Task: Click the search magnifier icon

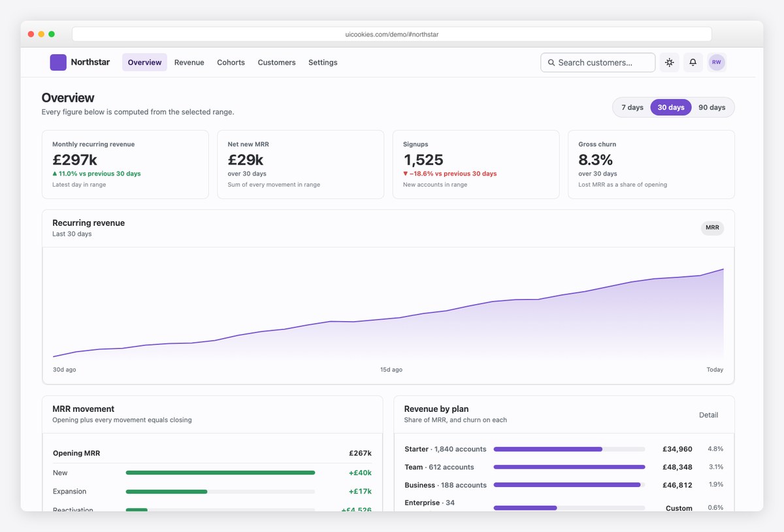Action: [551, 63]
